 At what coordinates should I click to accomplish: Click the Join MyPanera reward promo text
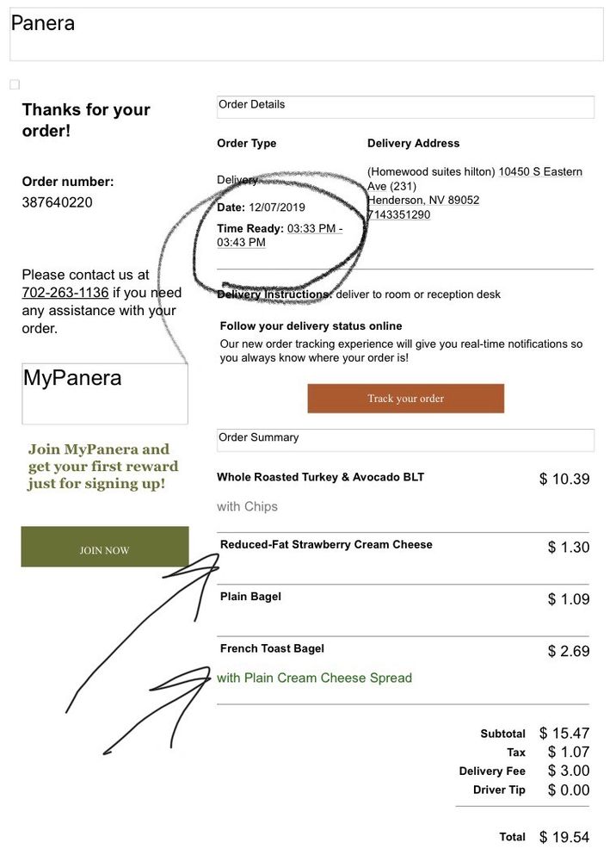pos(103,467)
